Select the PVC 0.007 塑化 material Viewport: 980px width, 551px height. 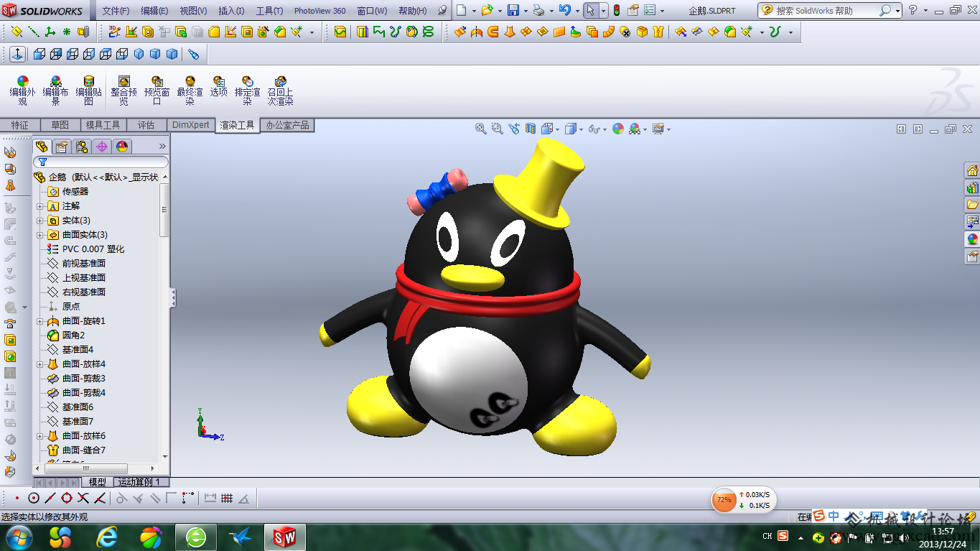click(x=93, y=249)
